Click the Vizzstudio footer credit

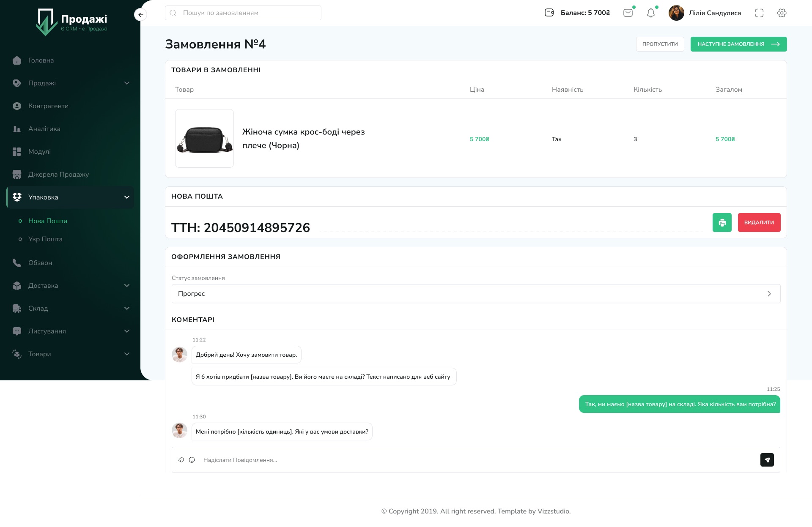554,511
